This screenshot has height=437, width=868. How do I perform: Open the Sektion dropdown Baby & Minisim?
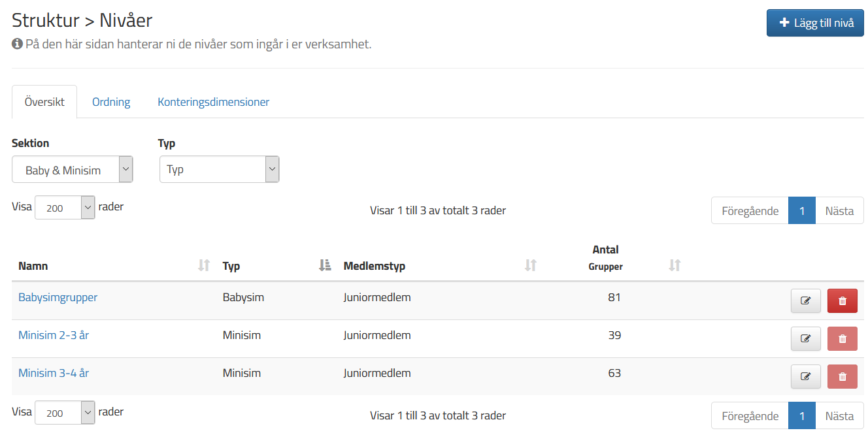pos(72,170)
